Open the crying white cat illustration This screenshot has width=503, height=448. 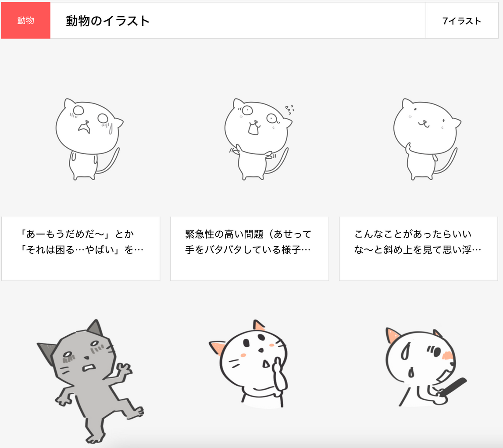coord(89,139)
